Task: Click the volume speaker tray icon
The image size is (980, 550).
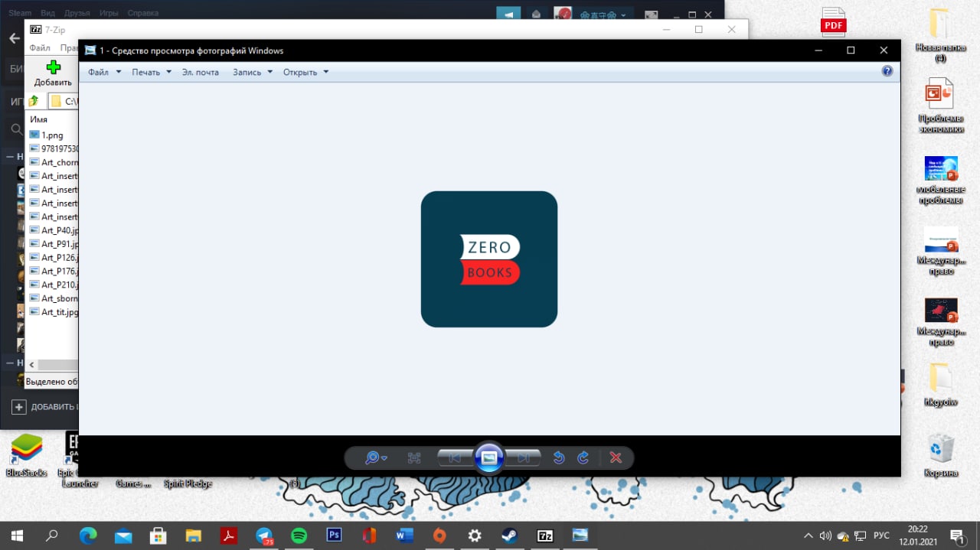Action: click(825, 535)
